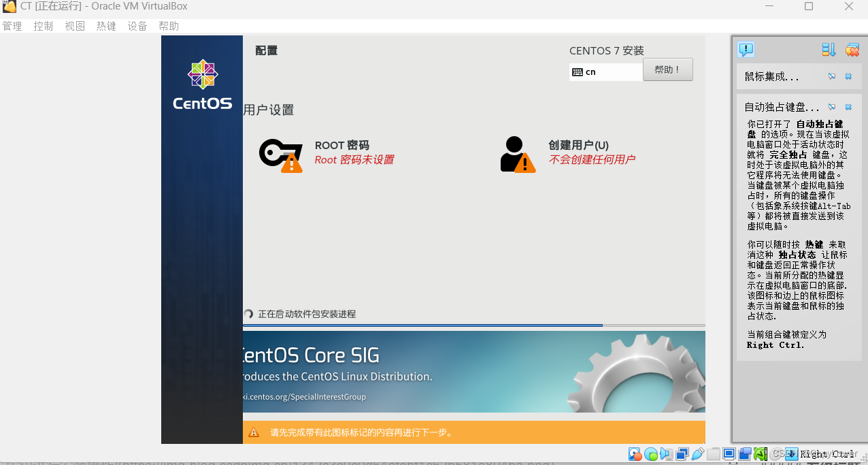The width and height of the screenshot is (868, 465).
Task: Click the hard disk activity status icon
Action: click(635, 453)
